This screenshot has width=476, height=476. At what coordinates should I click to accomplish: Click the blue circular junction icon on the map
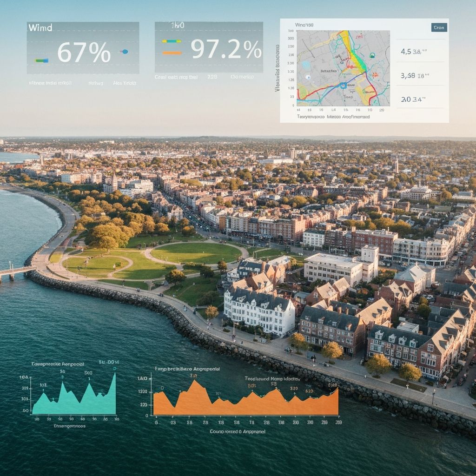(x=343, y=85)
